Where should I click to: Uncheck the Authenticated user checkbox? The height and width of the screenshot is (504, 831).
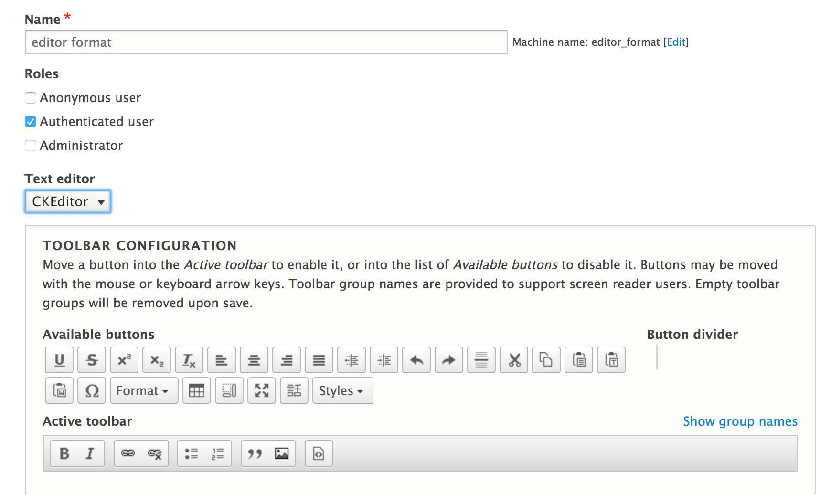coord(31,122)
